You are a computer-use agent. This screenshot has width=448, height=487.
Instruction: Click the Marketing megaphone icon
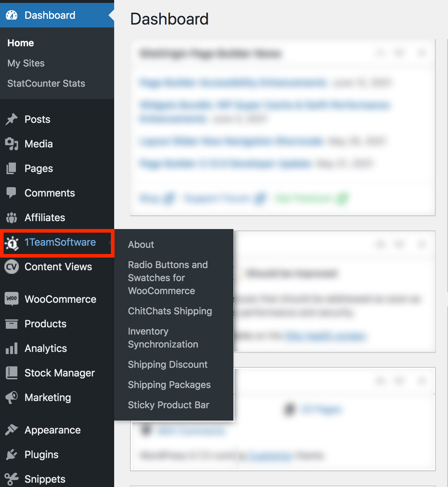coord(11,397)
